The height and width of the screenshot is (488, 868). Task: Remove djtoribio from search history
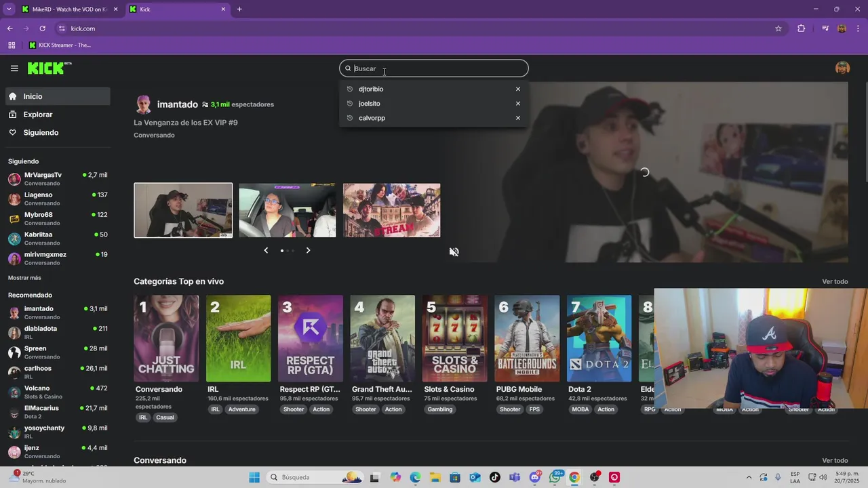pos(518,89)
